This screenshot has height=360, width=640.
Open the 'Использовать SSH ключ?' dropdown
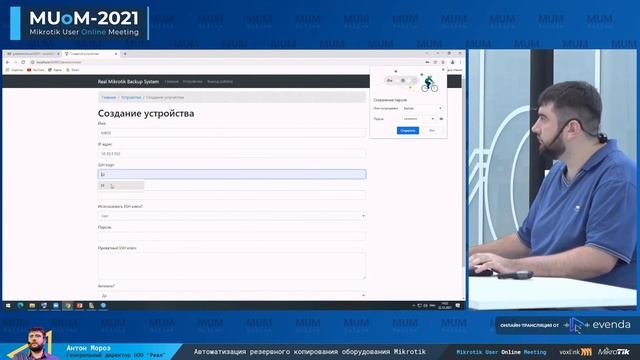tap(232, 216)
